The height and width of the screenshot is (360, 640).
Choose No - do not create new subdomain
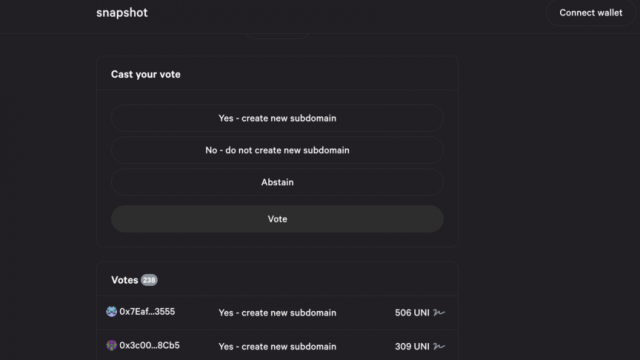[x=277, y=150]
